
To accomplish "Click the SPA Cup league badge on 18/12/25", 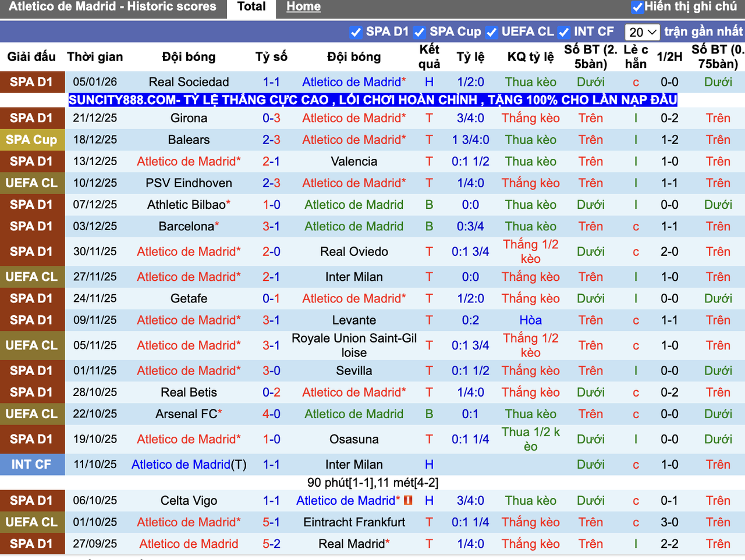I will tap(32, 140).
